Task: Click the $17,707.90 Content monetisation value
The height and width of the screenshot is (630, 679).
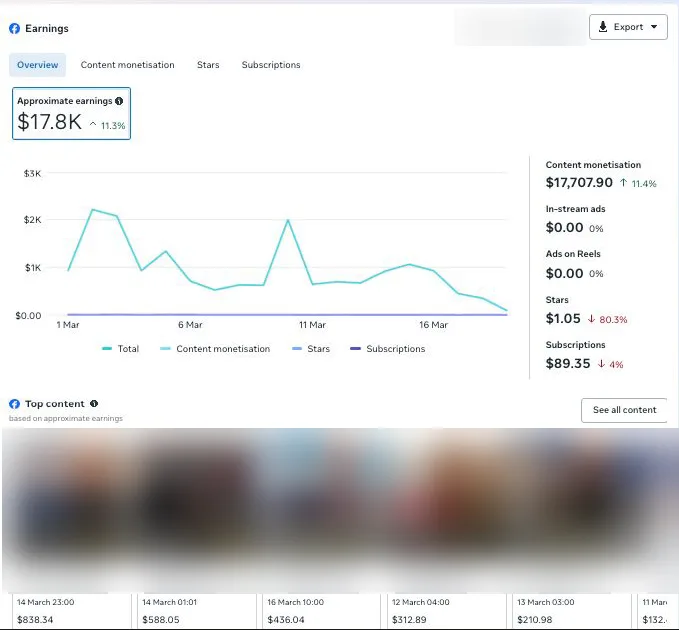Action: click(579, 183)
